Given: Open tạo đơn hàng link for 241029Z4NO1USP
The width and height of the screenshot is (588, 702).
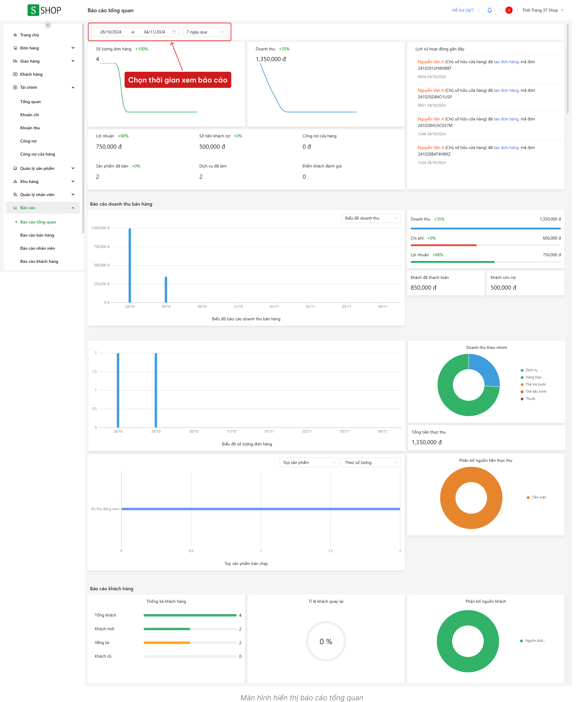Looking at the screenshot, I should point(506,91).
